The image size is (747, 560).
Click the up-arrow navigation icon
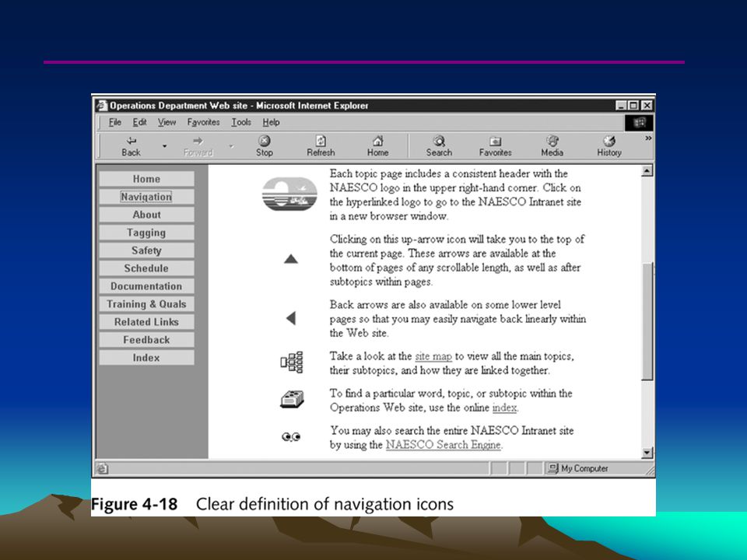[x=290, y=259]
